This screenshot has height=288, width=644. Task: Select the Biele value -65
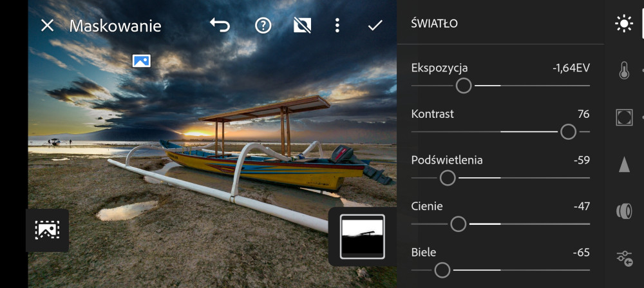coord(581,253)
